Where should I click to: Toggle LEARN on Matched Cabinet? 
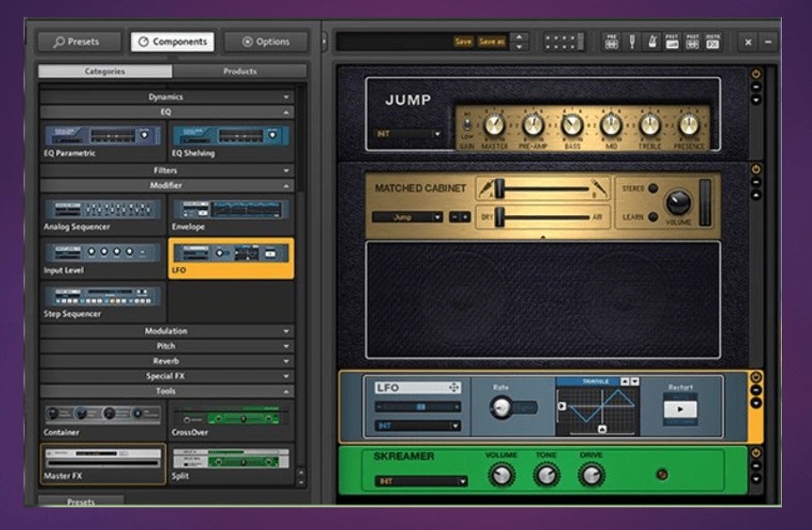653,217
